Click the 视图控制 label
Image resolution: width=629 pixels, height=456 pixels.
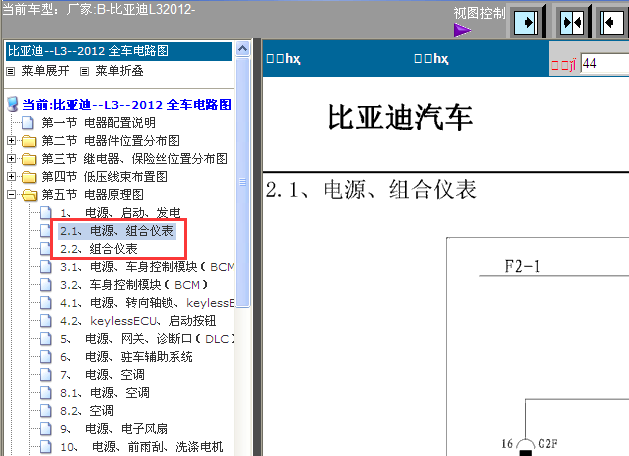(x=479, y=13)
